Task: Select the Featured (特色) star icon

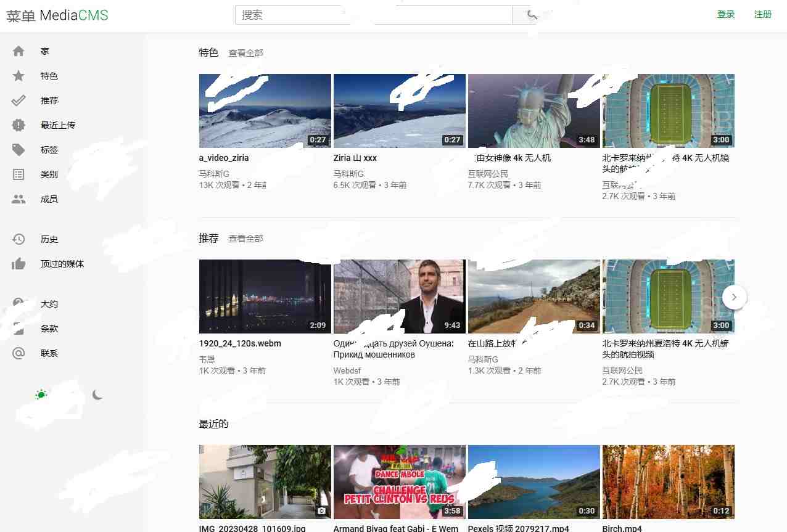Action: pyautogui.click(x=19, y=76)
